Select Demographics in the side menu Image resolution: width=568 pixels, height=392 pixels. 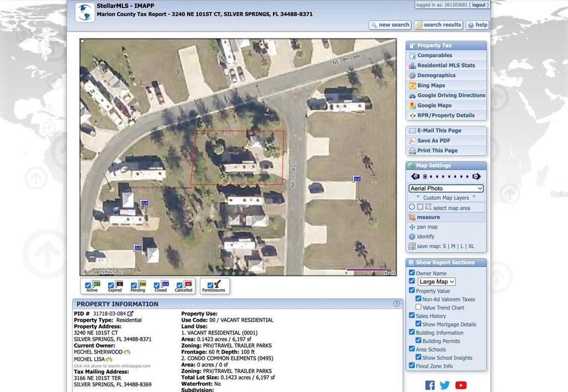pos(436,75)
